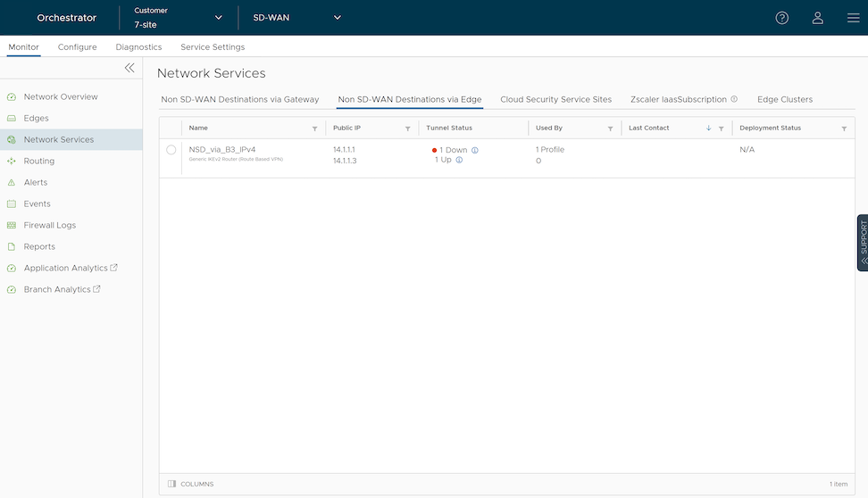Click info icon next to 1 Down

tap(475, 150)
